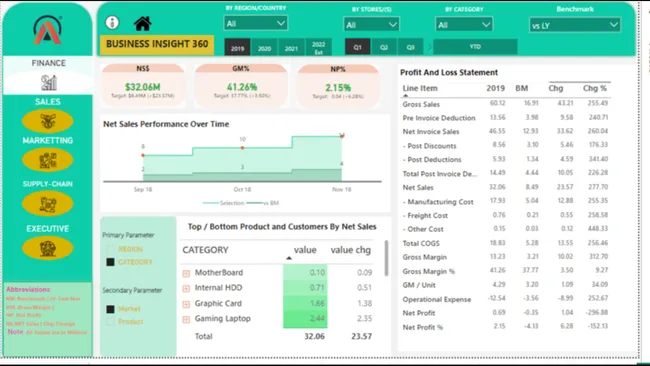Open the Supply-Chain view icon
This screenshot has width=650, height=366.
coord(48,204)
